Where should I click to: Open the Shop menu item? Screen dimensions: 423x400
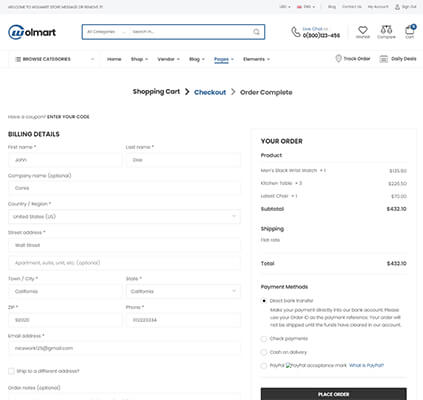[139, 59]
